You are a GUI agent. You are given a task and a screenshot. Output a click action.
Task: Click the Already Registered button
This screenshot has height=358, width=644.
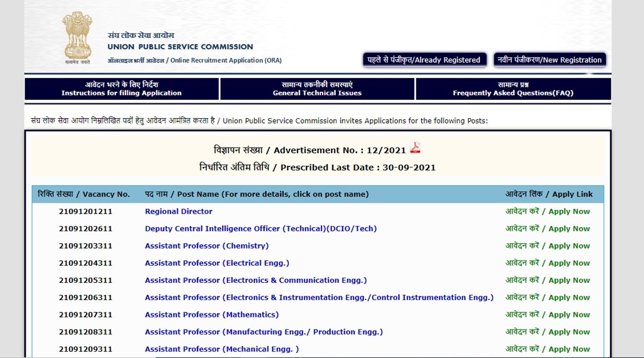425,60
